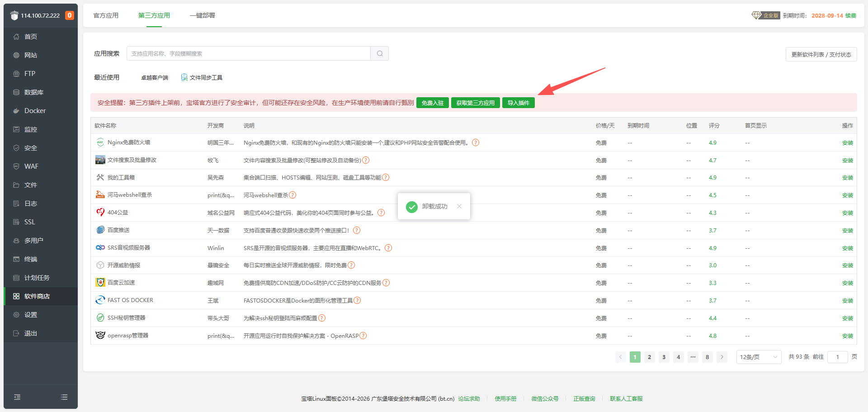Viewport: 868px width, 412px height.
Task: Open recently used 卓越客户端
Action: [x=155, y=77]
